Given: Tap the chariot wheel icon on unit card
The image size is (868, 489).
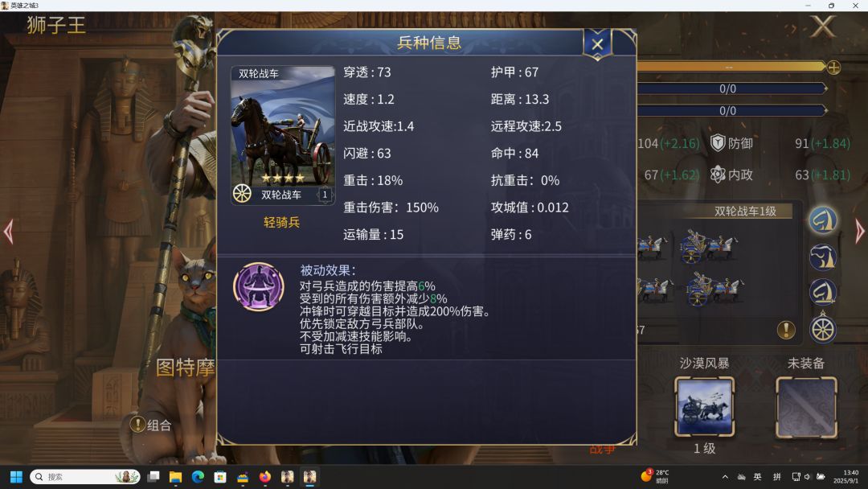Looking at the screenshot, I should 242,194.
